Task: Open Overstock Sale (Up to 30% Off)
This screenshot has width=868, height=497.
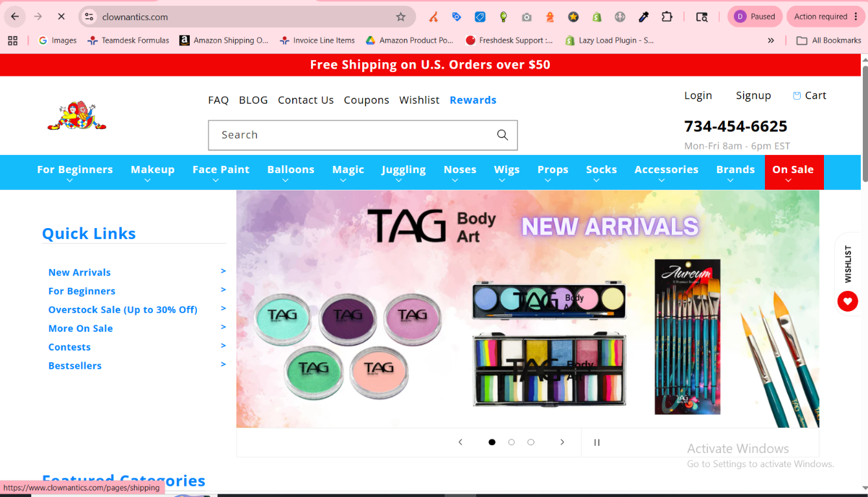Action: coord(123,310)
